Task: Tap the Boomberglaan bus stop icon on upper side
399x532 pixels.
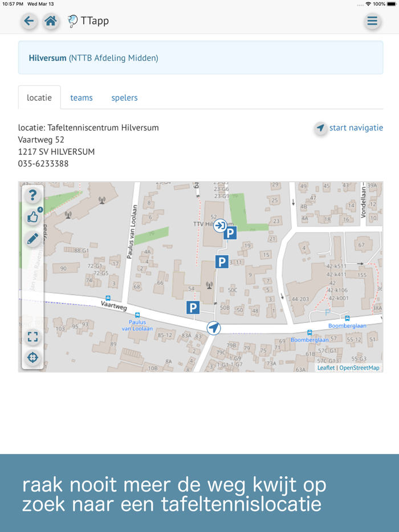Action: (347, 318)
